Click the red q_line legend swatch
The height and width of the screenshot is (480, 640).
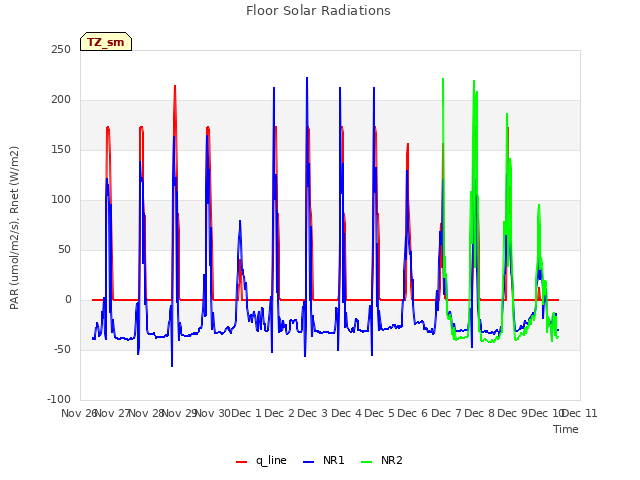pos(242,462)
